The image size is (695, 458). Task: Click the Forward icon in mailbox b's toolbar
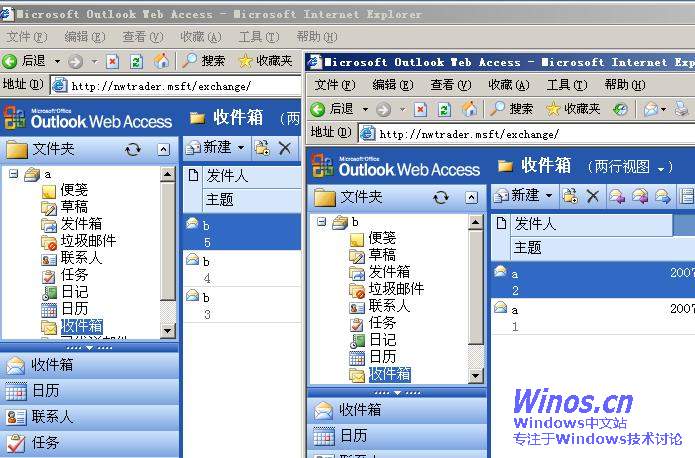click(662, 196)
